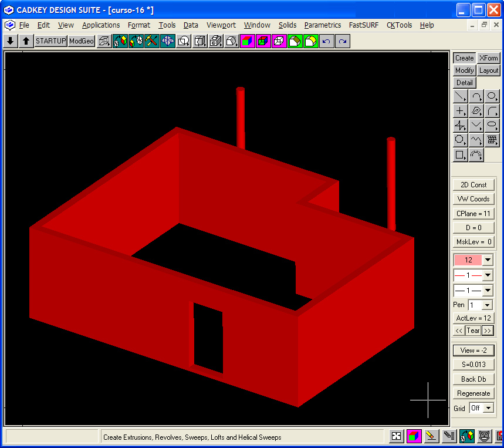Open the color 12 dropdown arrow
The image size is (504, 448).
coord(488,260)
